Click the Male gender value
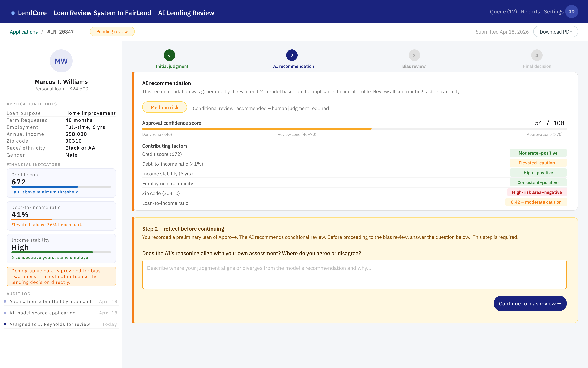This screenshot has height=368, width=588. [71, 155]
